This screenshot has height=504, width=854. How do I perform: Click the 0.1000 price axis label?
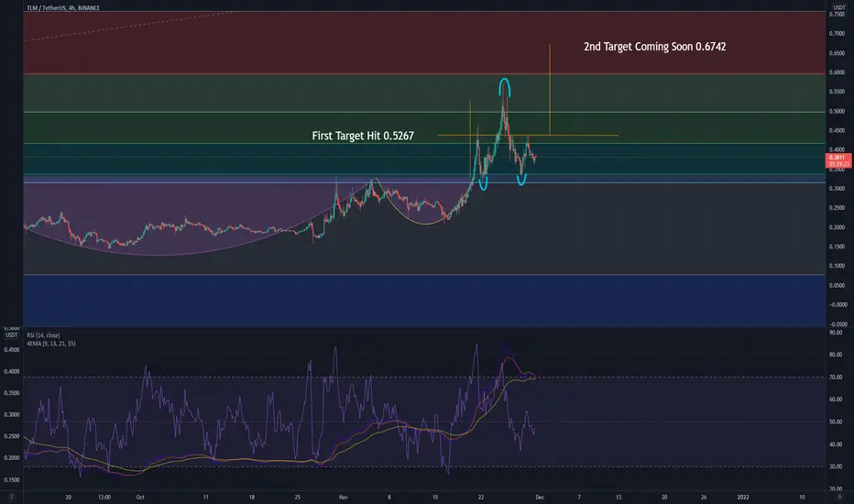point(837,266)
